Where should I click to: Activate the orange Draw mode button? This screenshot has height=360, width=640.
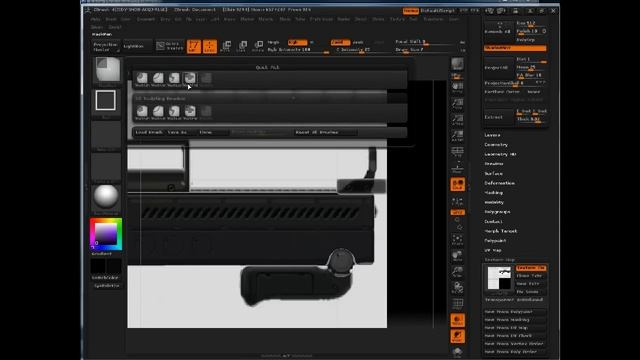210,46
